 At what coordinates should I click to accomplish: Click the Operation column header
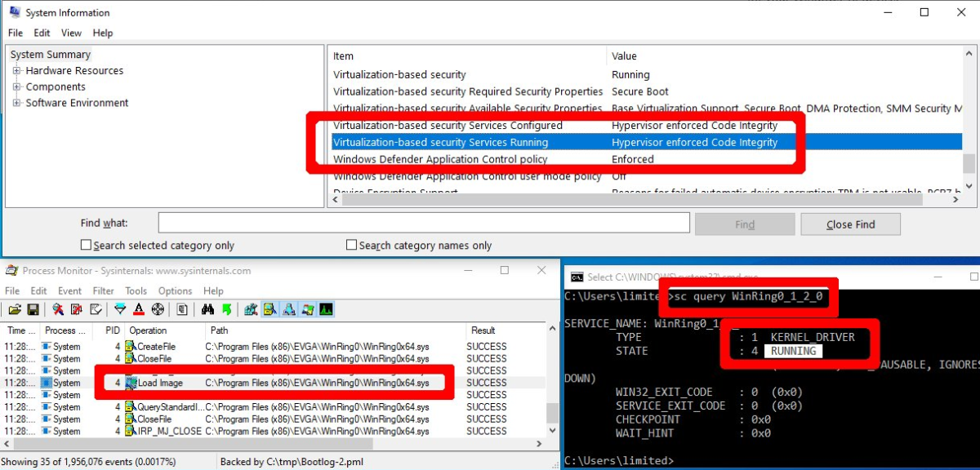point(148,330)
